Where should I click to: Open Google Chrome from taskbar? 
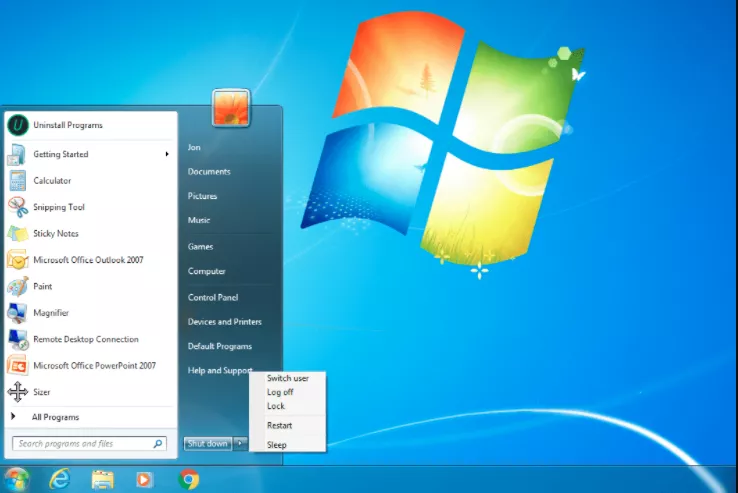[x=189, y=480]
